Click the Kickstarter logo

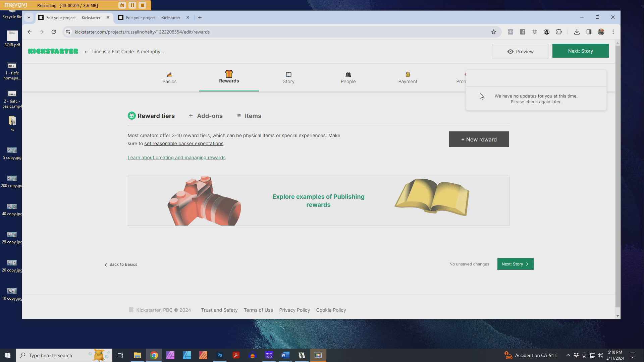click(53, 51)
